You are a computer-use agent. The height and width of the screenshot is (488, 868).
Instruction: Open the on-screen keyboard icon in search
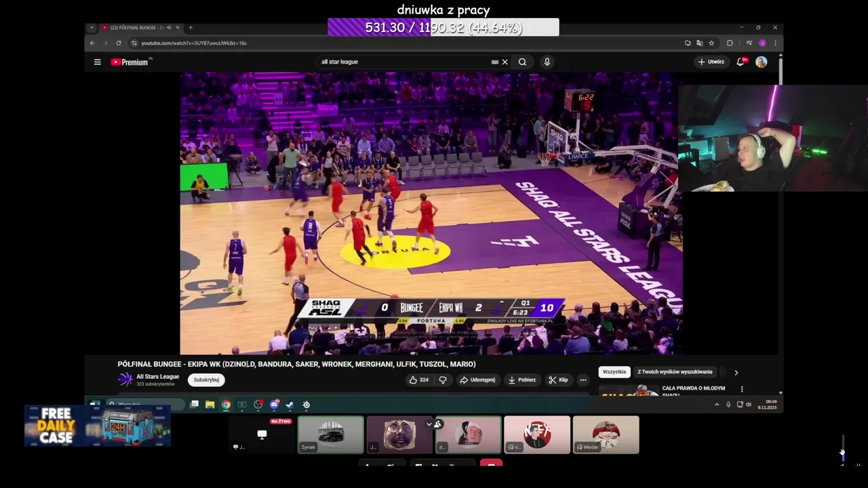[494, 62]
